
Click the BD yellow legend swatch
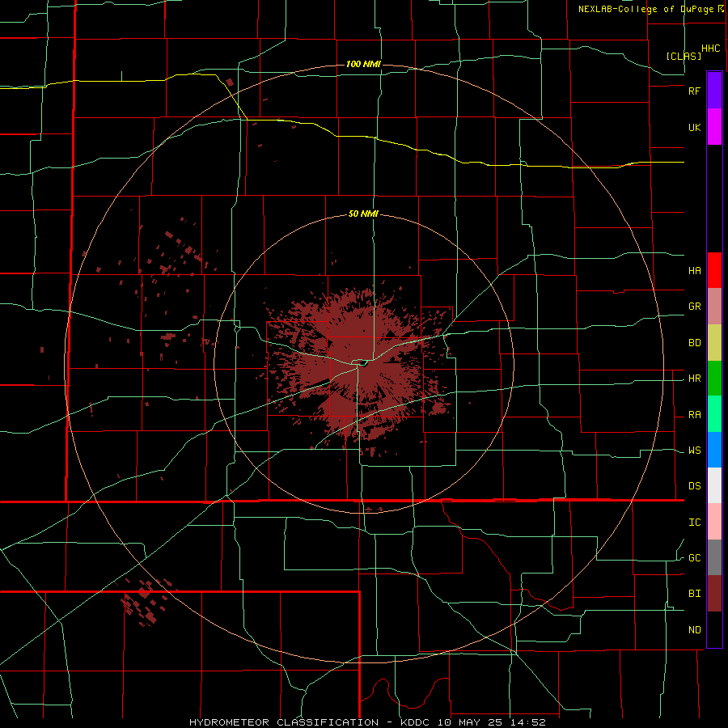714,343
